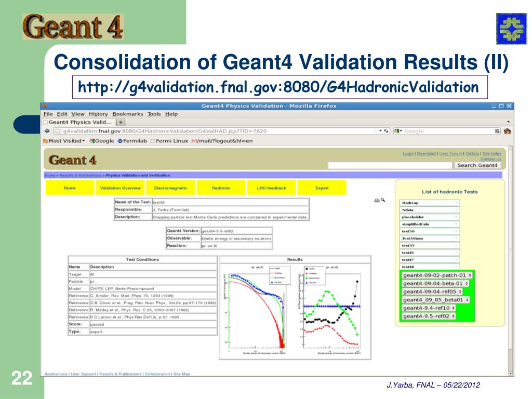The image size is (532, 399).
Task: Click the Site Map footer link
Action: [182, 374]
